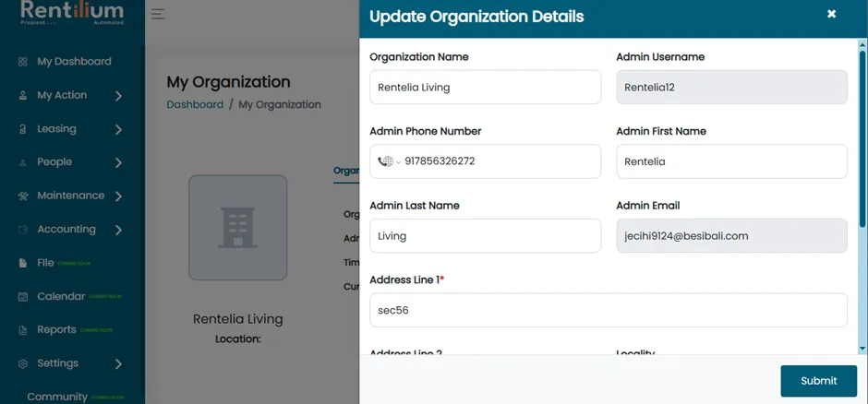Click the scrollbar up arrow
This screenshot has width=868, height=404.
(x=862, y=43)
